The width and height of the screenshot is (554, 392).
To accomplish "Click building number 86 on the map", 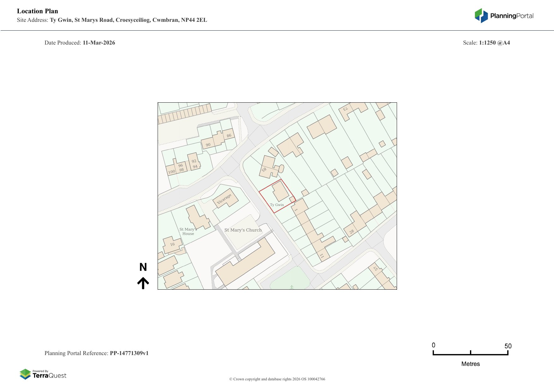I will coord(229,136).
